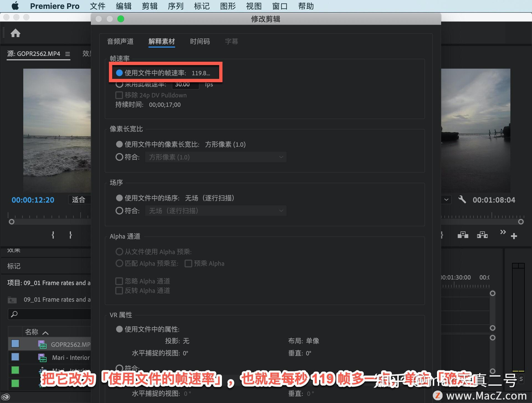
Task: Click the Mark Out bracket icon
Action: 70,235
